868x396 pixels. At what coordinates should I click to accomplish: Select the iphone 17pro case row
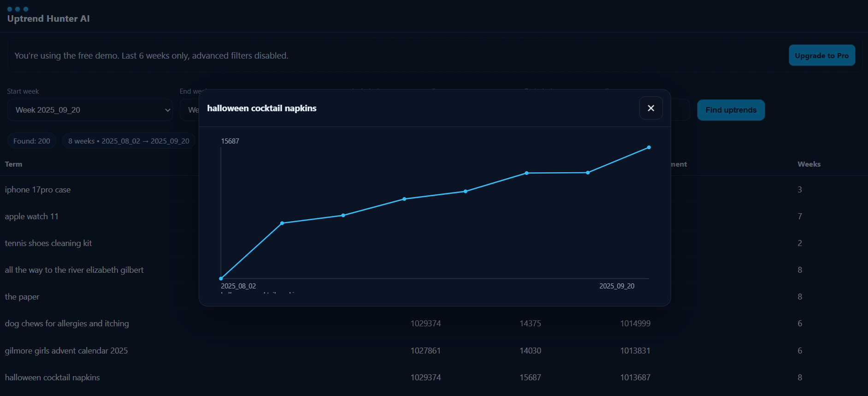coord(38,190)
